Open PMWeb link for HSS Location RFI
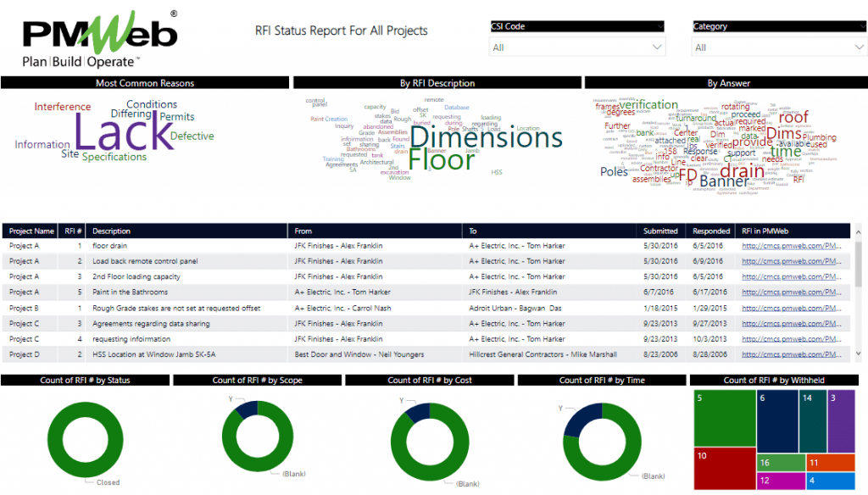Viewport: 868px width, 495px height. [x=792, y=355]
